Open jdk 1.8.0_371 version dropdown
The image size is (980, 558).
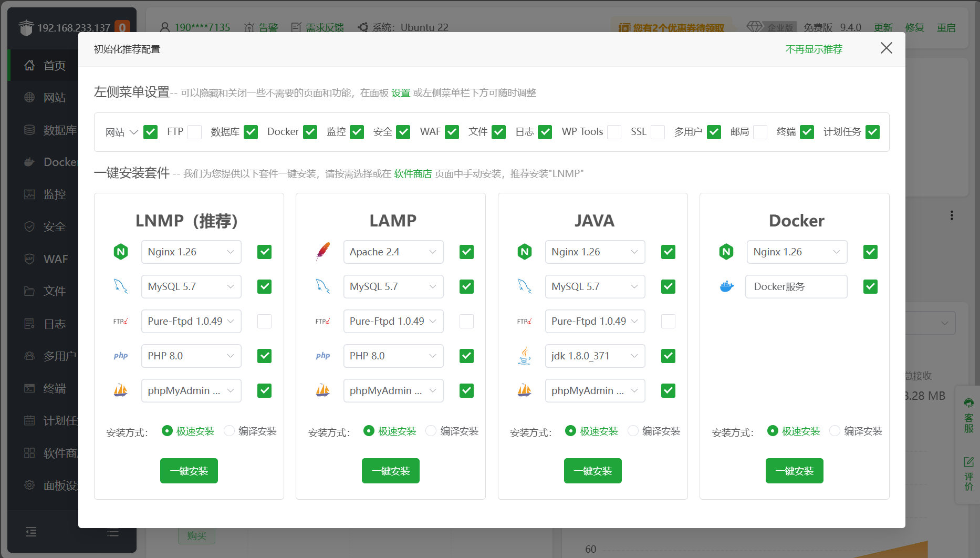tap(595, 356)
